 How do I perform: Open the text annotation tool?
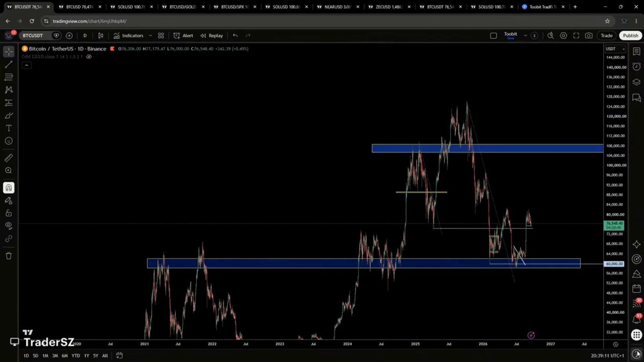tap(9, 128)
